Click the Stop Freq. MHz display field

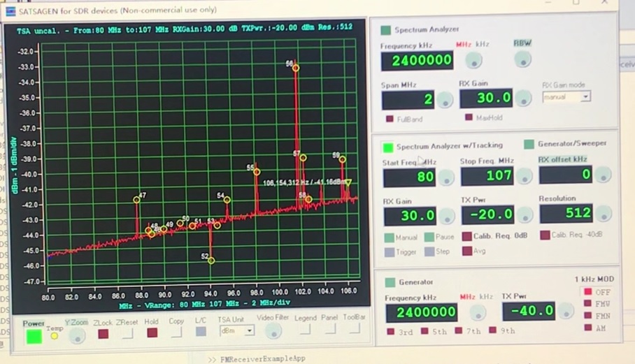pos(487,175)
